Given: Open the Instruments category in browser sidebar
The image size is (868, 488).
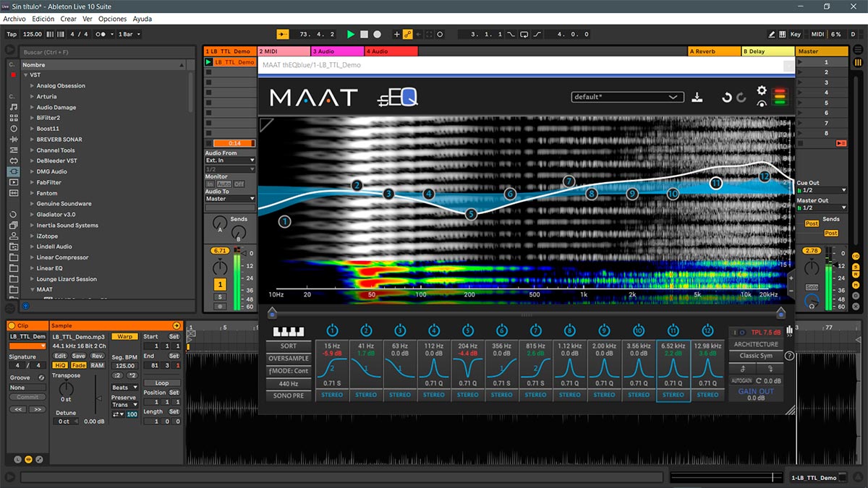Looking at the screenshot, I should point(13,128).
